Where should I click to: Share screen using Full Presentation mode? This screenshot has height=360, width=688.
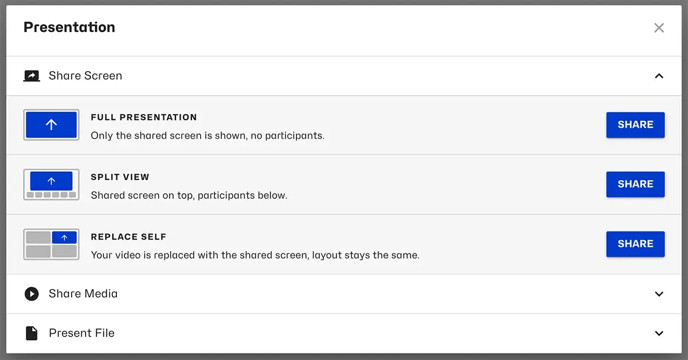635,125
